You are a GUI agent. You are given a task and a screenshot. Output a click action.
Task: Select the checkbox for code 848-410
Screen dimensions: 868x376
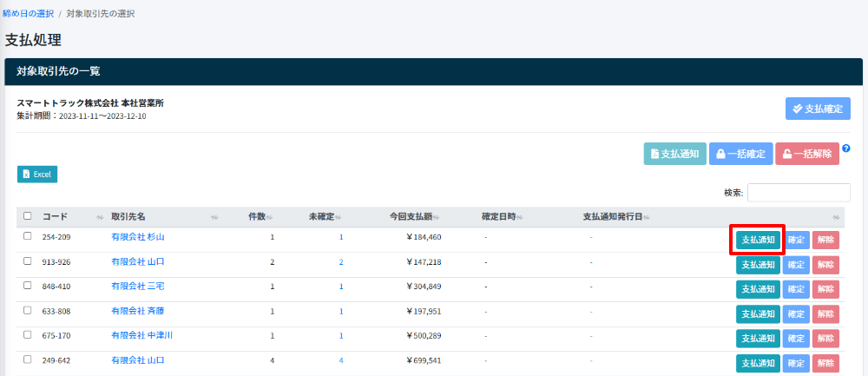pos(28,286)
